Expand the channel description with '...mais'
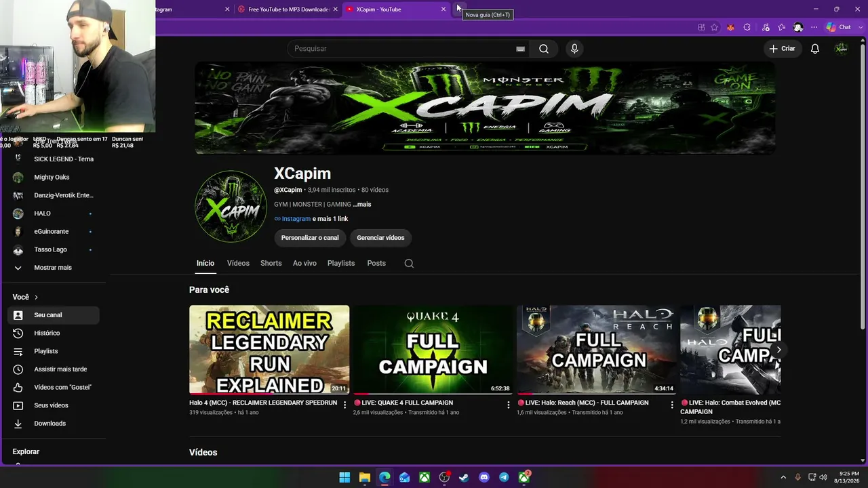Screen dimensions: 868x488 [362, 204]
